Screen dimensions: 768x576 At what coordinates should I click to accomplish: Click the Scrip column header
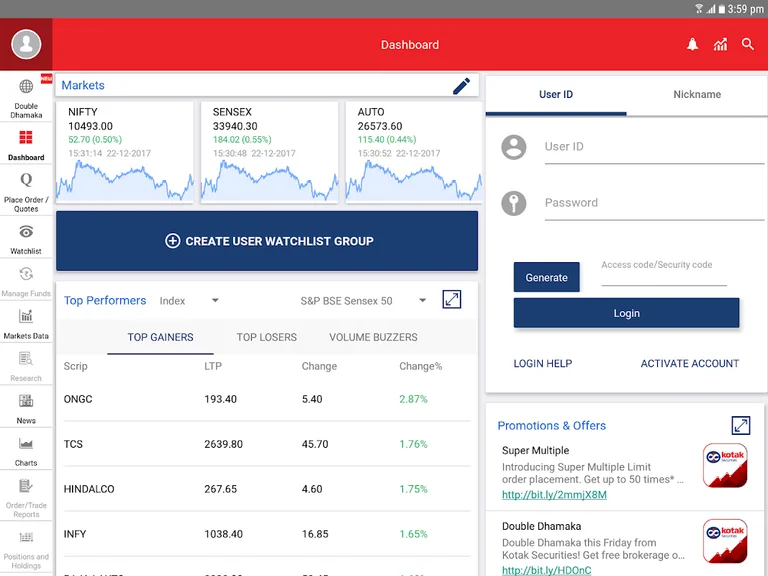(75, 366)
